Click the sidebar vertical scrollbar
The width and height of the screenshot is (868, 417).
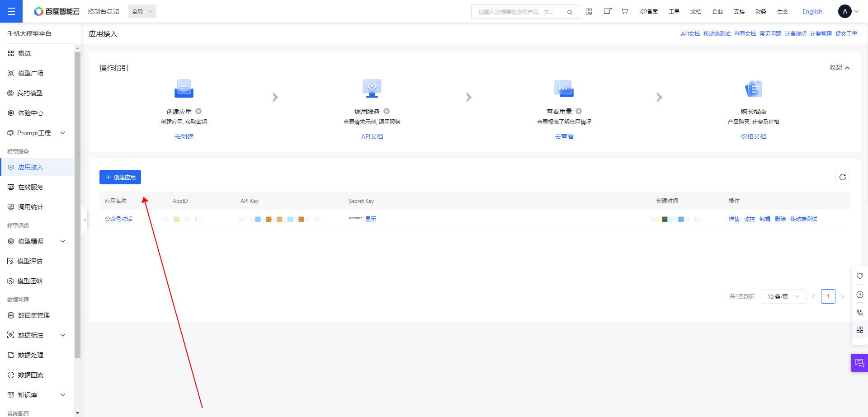(x=77, y=205)
